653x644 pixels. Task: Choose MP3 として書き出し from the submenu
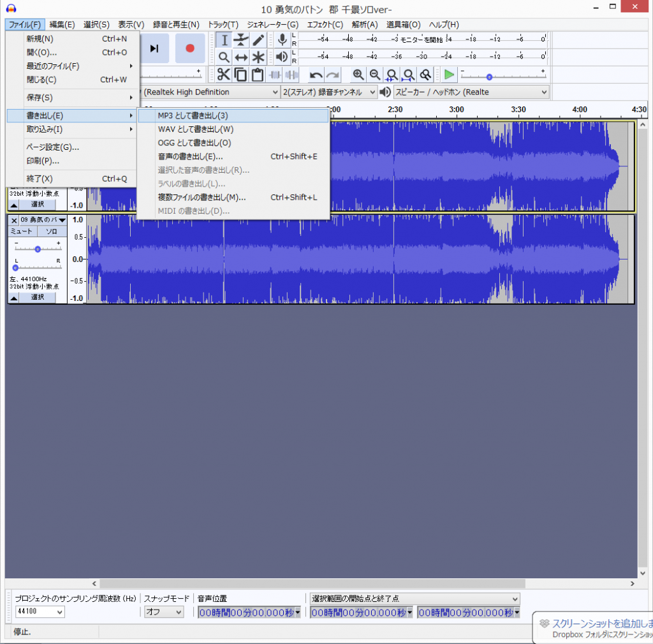[x=193, y=116]
